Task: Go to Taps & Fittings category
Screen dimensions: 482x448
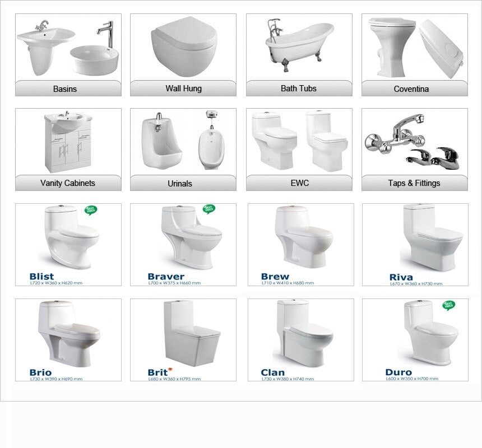Action: pyautogui.click(x=415, y=183)
